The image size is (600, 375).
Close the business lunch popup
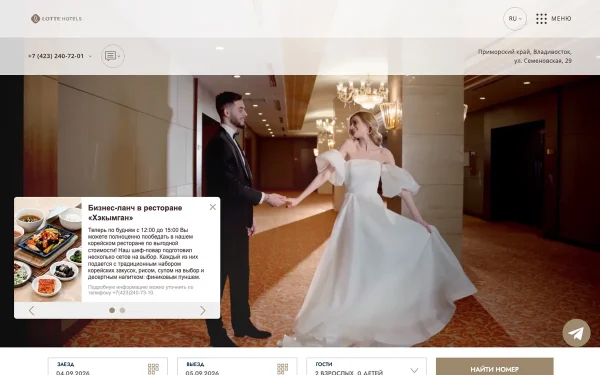click(213, 207)
